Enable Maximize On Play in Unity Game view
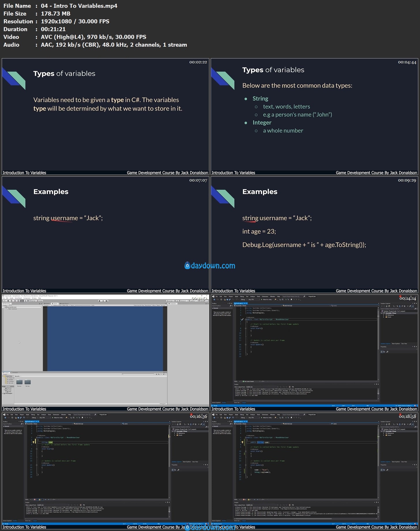This screenshot has height=531, width=420. [139, 305]
